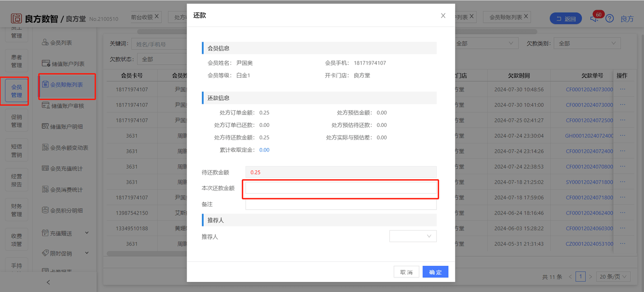Open the order link starting with SY0001202407180
Screen dimensions: 644x292
tap(589, 182)
